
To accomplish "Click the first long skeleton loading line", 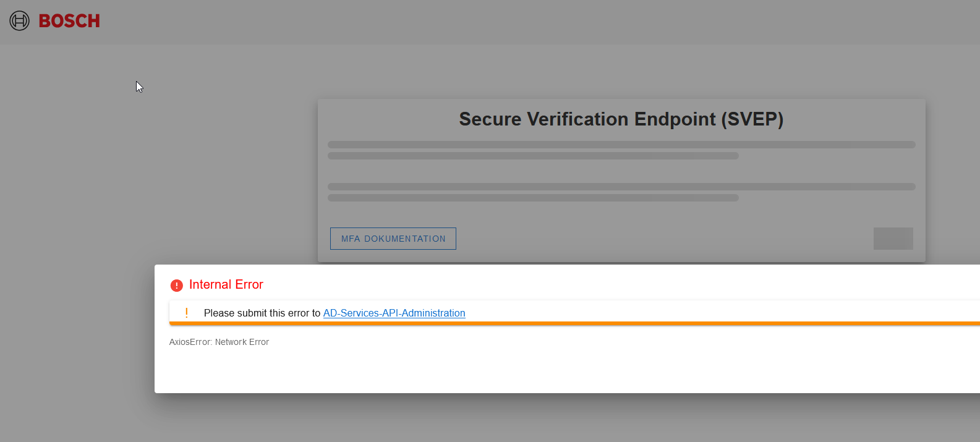I will [x=621, y=145].
